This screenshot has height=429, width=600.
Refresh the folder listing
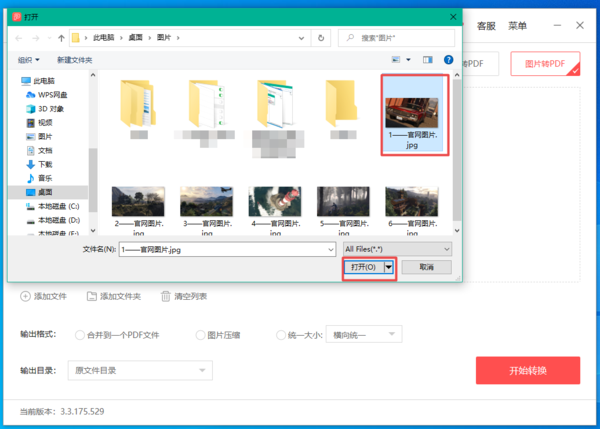click(321, 38)
